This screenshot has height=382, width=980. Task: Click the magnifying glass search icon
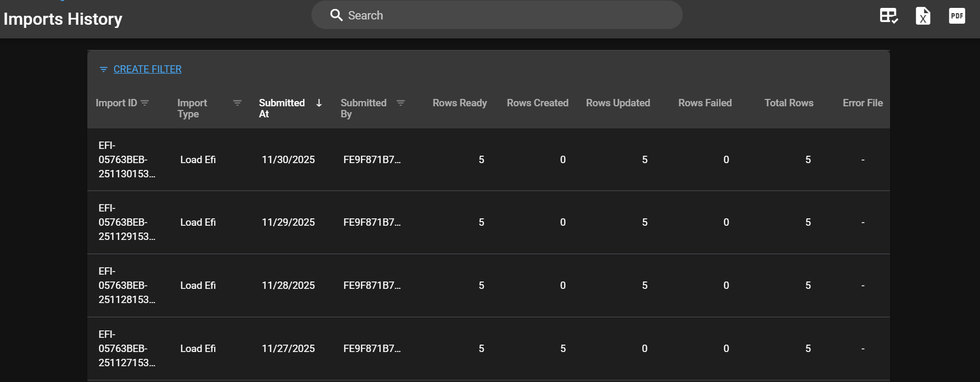click(x=336, y=15)
